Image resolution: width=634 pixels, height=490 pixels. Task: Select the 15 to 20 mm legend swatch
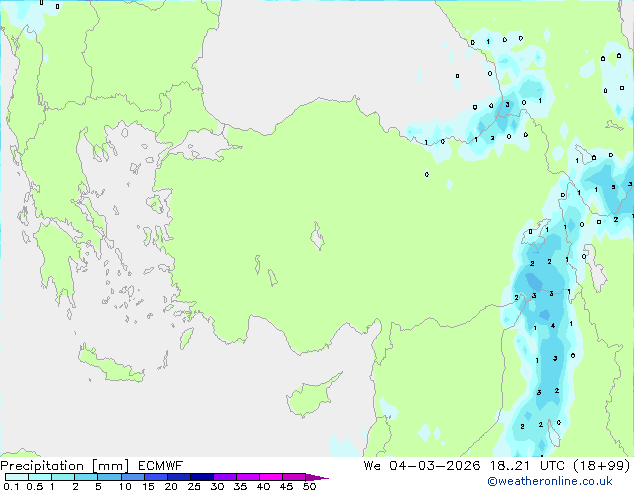pyautogui.click(x=155, y=477)
